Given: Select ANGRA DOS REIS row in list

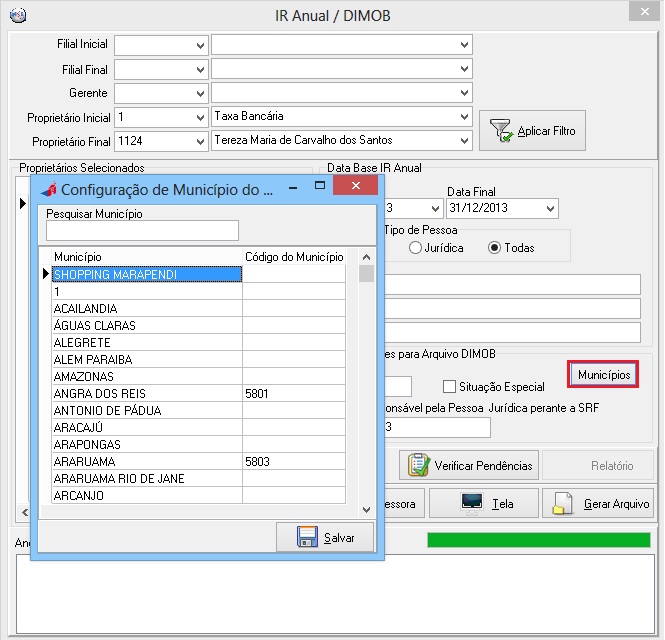Looking at the screenshot, I should [x=146, y=394].
